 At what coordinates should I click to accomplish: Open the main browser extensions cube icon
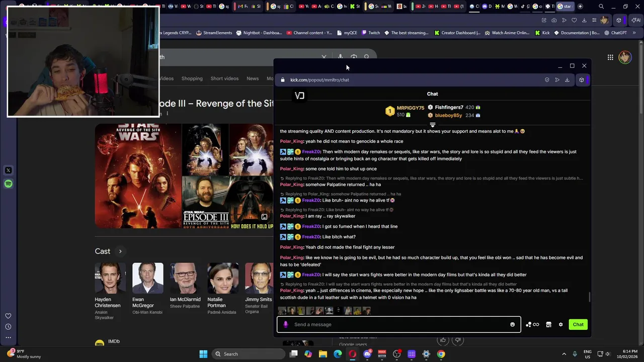pyautogui.click(x=619, y=20)
